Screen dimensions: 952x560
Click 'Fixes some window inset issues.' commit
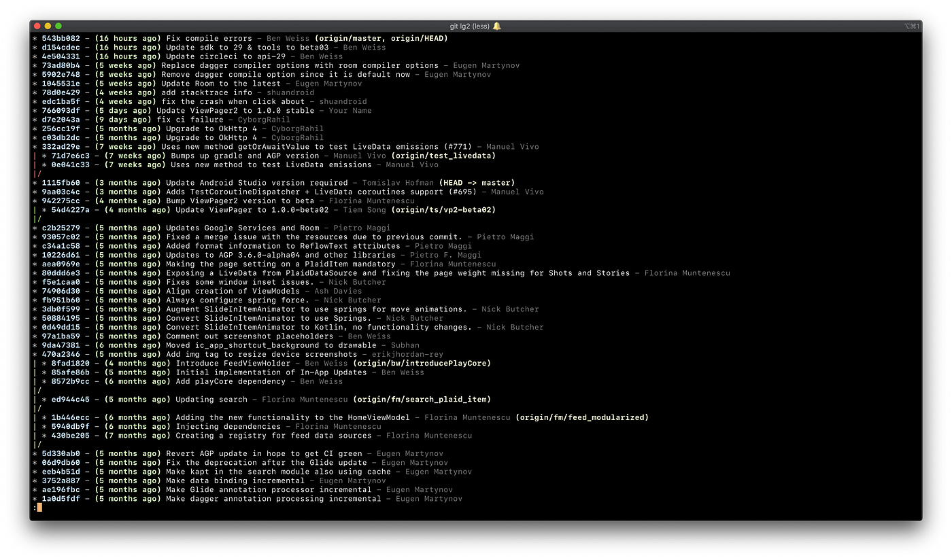pos(240,282)
